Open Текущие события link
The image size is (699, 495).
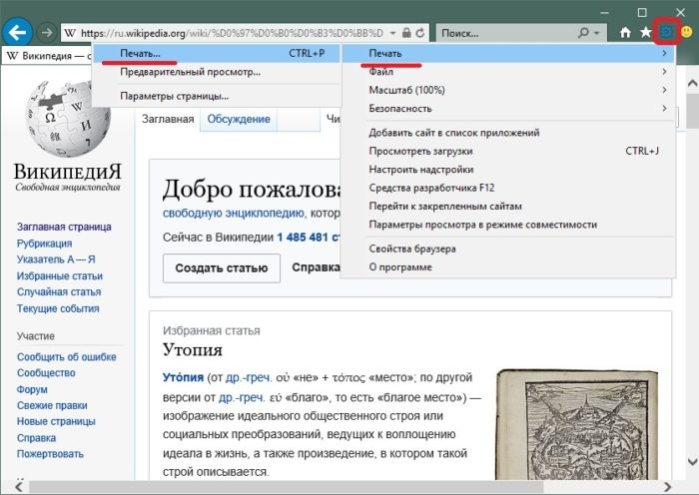pyautogui.click(x=58, y=308)
